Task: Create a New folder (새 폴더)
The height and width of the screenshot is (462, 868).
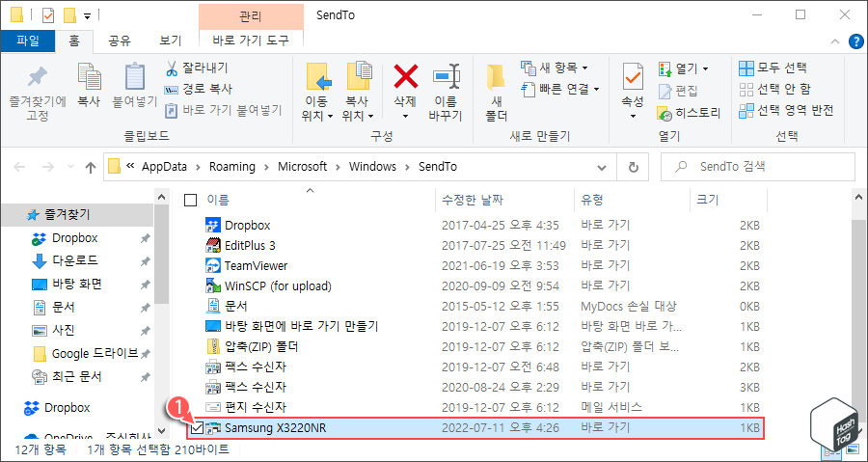Action: pos(497,92)
